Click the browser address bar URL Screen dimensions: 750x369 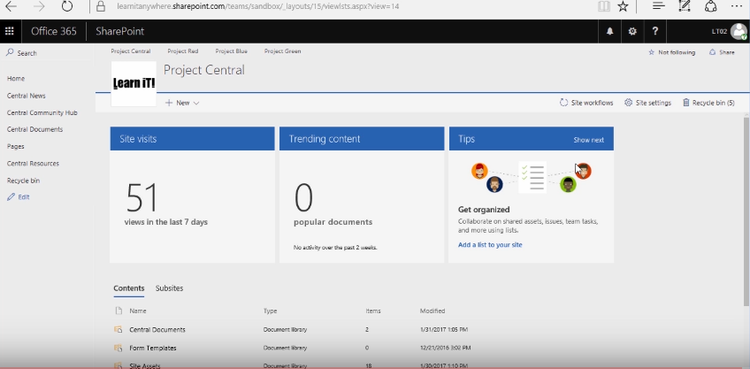(258, 6)
